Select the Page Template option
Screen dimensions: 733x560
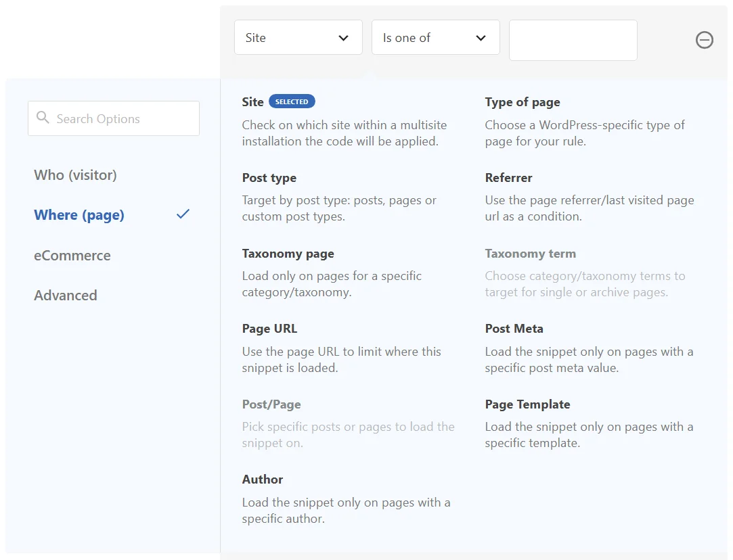tap(527, 404)
